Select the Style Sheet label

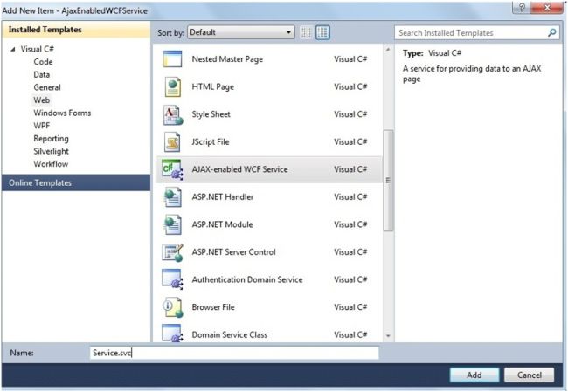click(211, 114)
